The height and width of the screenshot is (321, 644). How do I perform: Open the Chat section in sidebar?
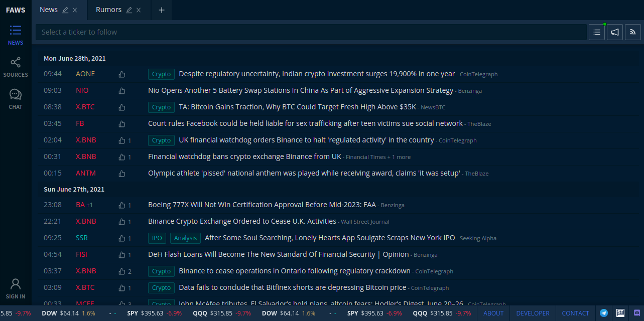16,99
